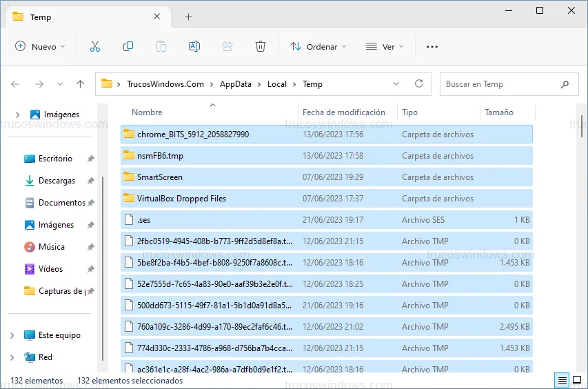Switch to large thumbnails view icon

point(576,380)
